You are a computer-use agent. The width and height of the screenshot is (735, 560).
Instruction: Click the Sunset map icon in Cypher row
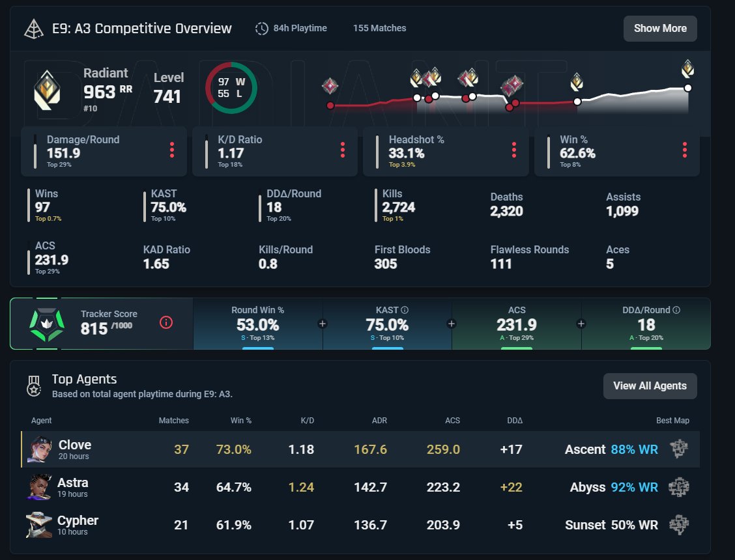click(679, 524)
